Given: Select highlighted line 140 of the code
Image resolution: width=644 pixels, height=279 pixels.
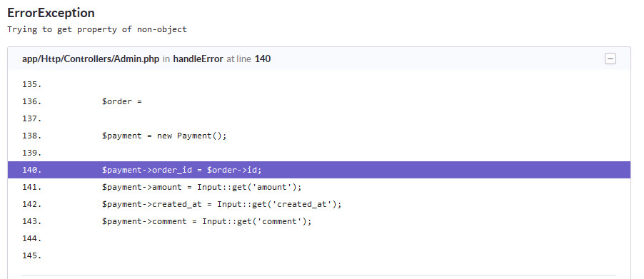Looking at the screenshot, I should point(319,170).
